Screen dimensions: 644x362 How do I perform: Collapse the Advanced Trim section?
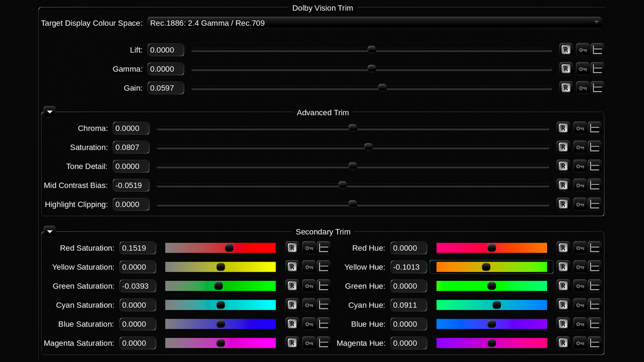point(50,112)
